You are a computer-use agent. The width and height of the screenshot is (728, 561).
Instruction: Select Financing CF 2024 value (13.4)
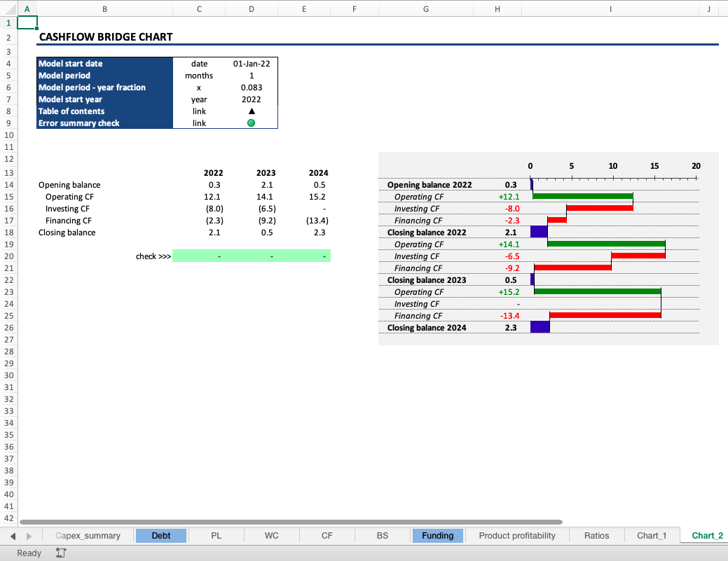(x=317, y=221)
